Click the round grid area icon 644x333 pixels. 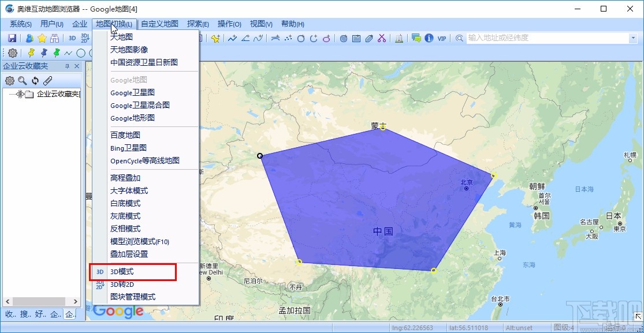tap(344, 38)
